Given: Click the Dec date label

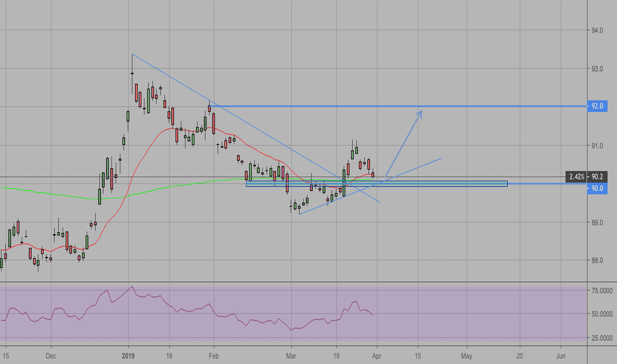Looking at the screenshot, I should 51,356.
